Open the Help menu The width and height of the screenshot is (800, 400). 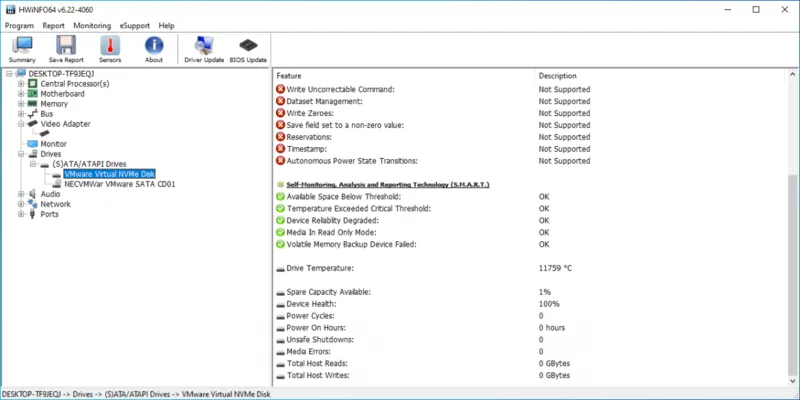click(x=166, y=26)
